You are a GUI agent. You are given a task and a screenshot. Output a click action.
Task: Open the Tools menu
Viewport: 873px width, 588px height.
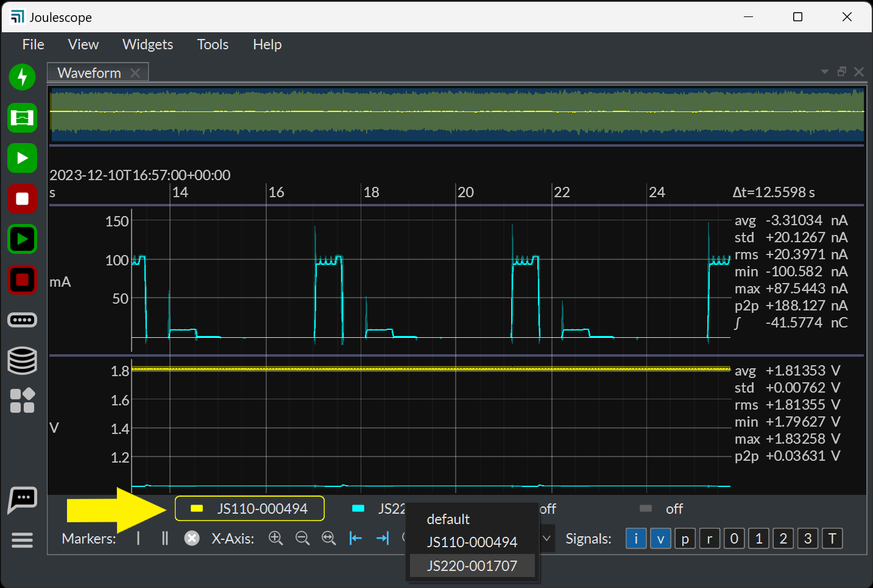pyautogui.click(x=213, y=44)
